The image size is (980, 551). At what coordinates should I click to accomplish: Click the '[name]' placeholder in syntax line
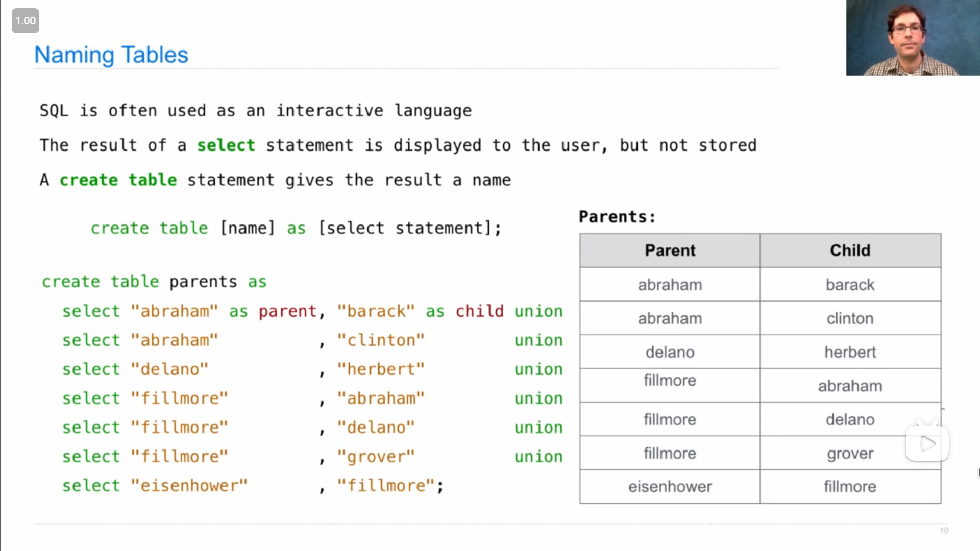247,228
